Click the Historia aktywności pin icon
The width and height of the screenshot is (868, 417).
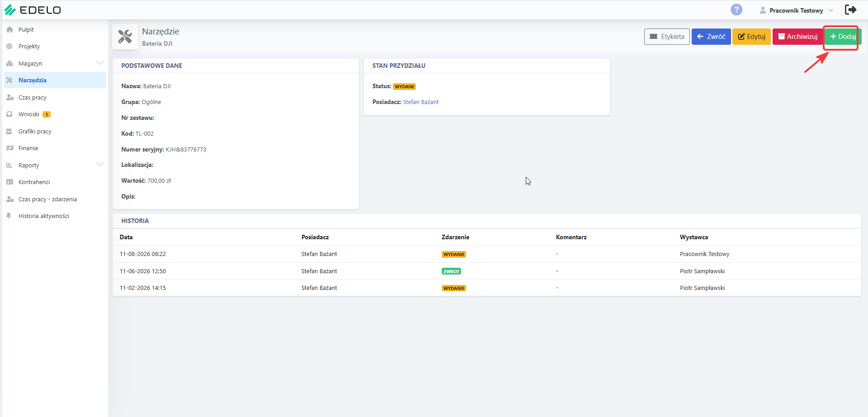(9, 216)
